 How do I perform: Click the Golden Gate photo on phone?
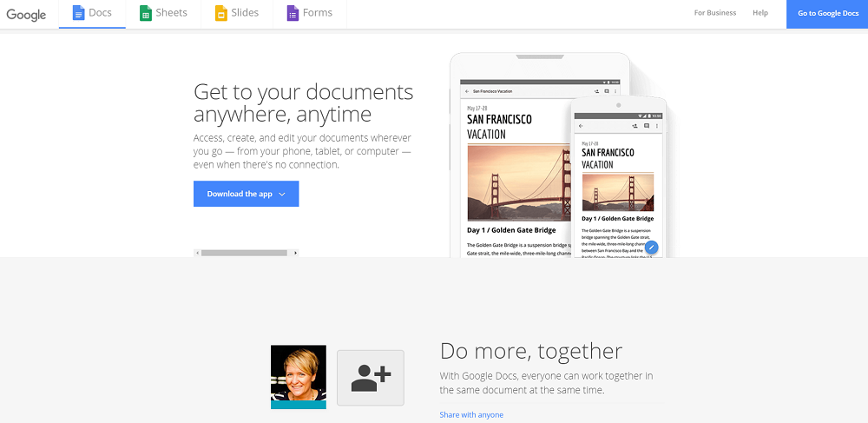click(x=618, y=192)
